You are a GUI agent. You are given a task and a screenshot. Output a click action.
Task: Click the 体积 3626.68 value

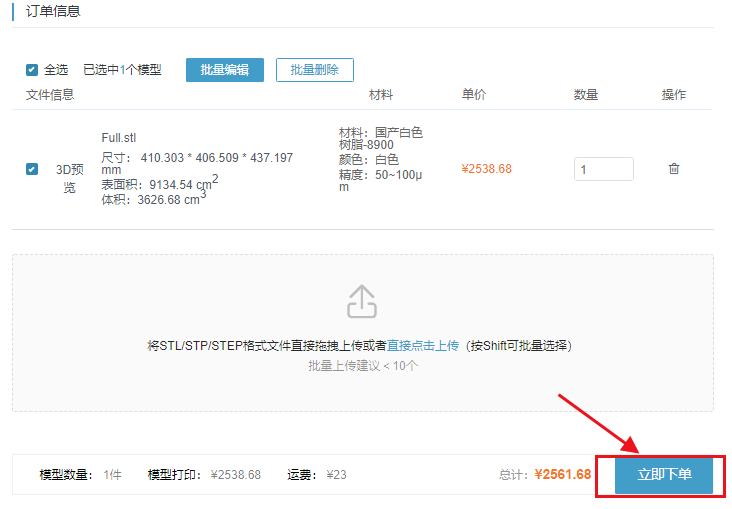[x=154, y=198]
